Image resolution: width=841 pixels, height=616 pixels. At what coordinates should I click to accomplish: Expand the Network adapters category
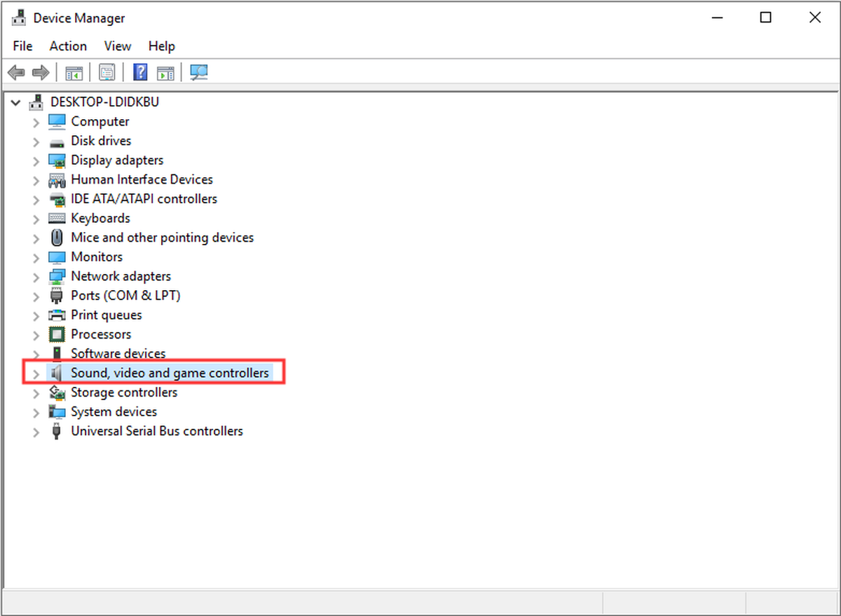(36, 277)
